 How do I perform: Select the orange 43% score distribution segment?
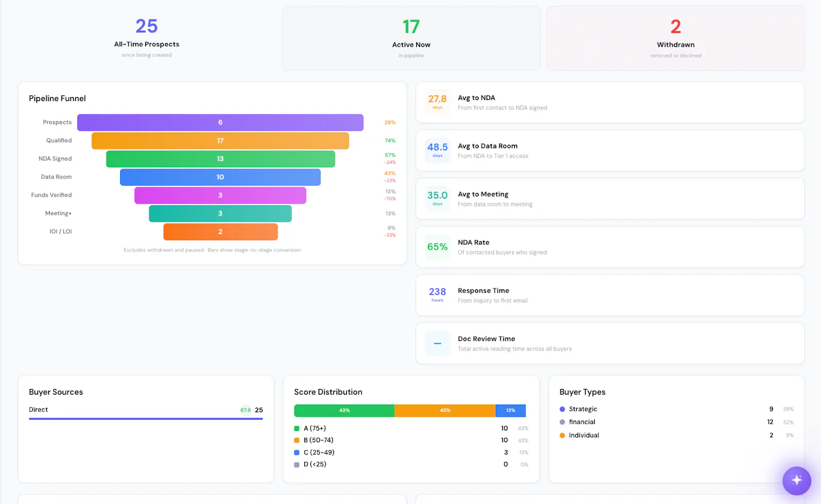pos(445,411)
